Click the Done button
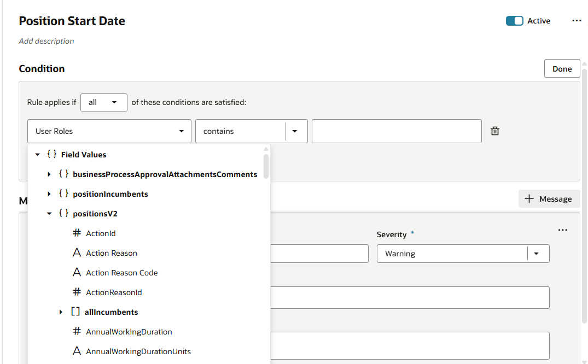588x364 pixels. [x=562, y=69]
